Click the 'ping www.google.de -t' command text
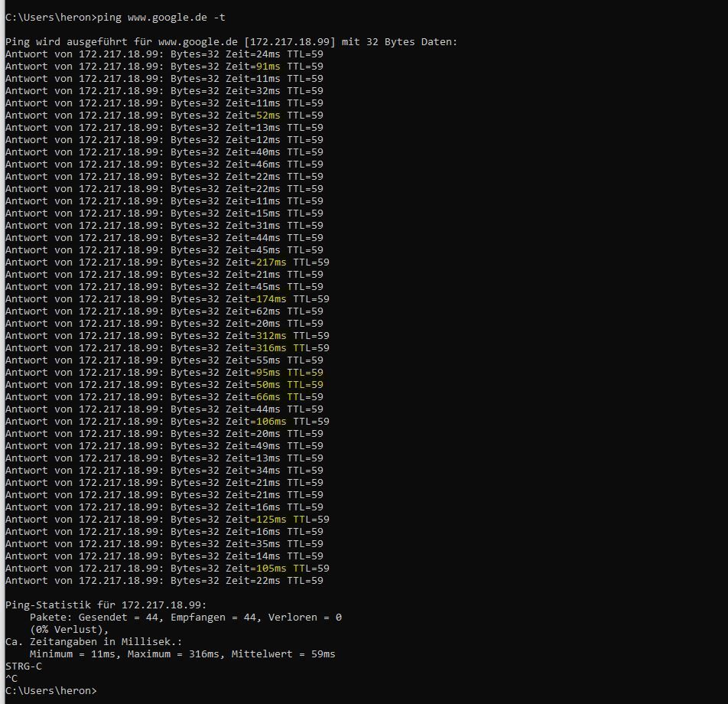The height and width of the screenshot is (704, 728). (161, 18)
